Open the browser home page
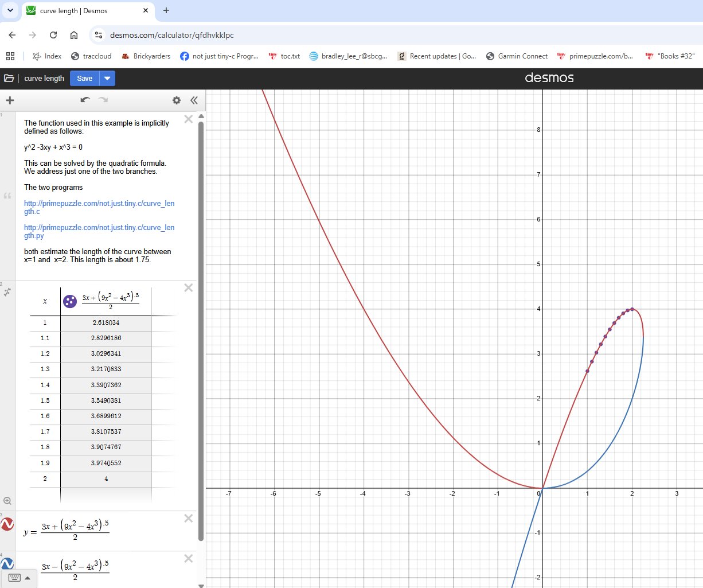 click(x=74, y=35)
